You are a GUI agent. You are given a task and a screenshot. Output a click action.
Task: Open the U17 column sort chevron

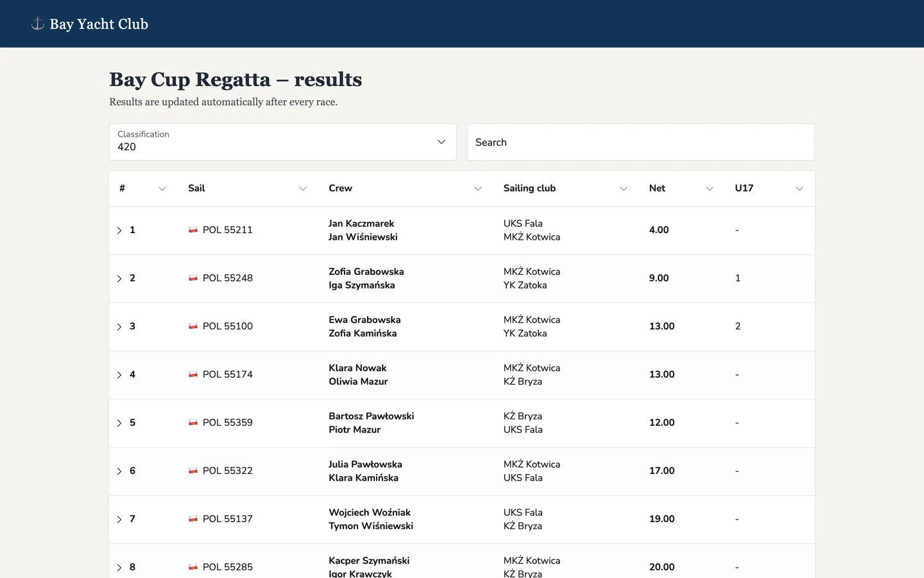click(x=800, y=189)
